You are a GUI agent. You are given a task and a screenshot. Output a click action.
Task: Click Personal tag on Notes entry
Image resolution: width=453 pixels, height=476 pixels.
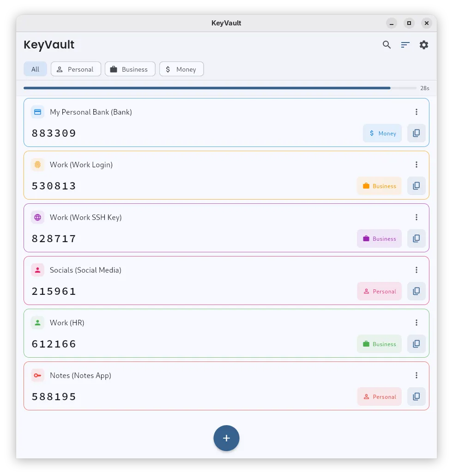tap(379, 397)
